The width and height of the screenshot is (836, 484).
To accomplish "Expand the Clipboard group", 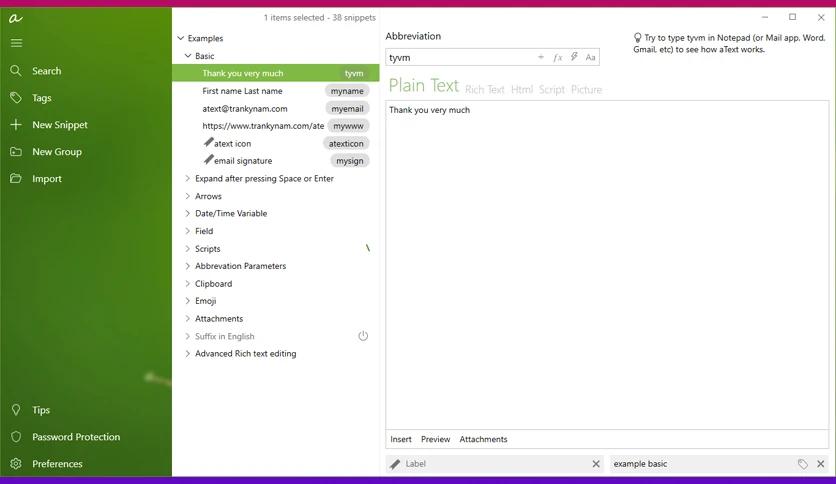I will [188, 284].
